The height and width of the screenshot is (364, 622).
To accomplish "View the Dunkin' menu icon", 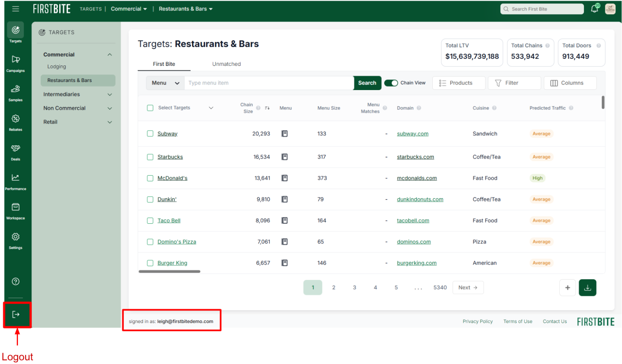I will 285,199.
